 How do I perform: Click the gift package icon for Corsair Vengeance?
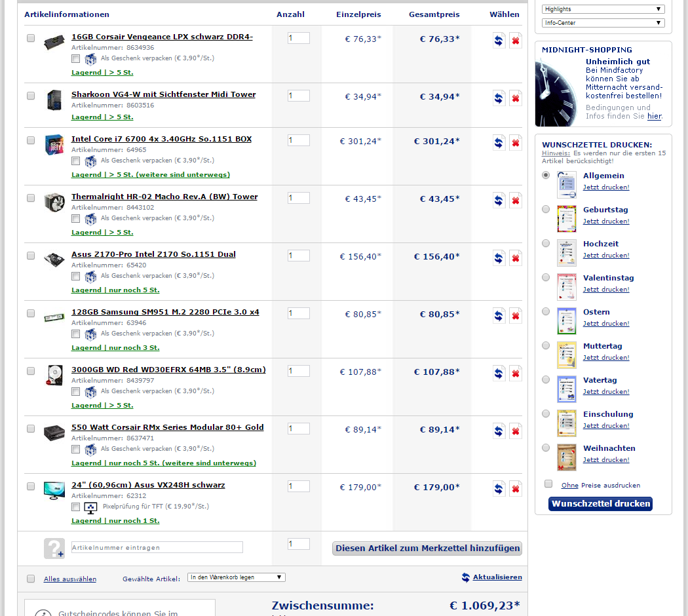point(90,59)
